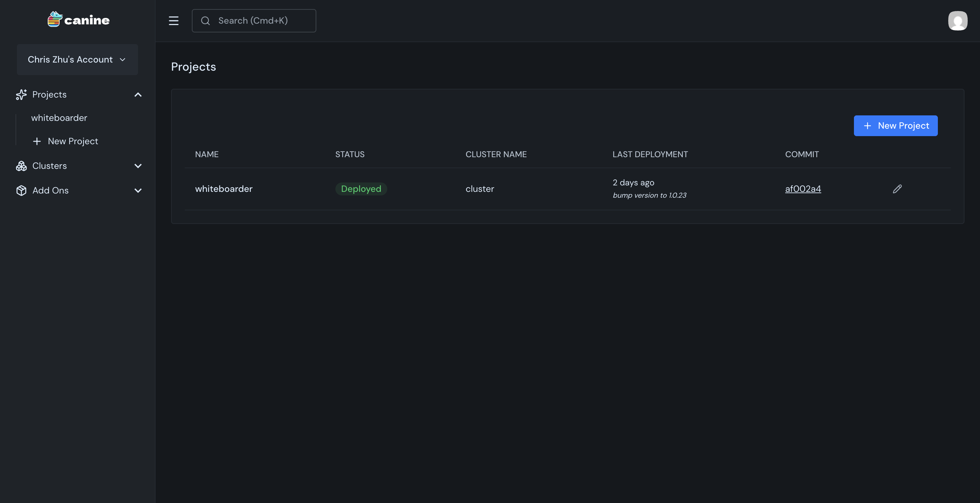The width and height of the screenshot is (980, 503).
Task: Click the blue New Project button
Action: tap(895, 125)
